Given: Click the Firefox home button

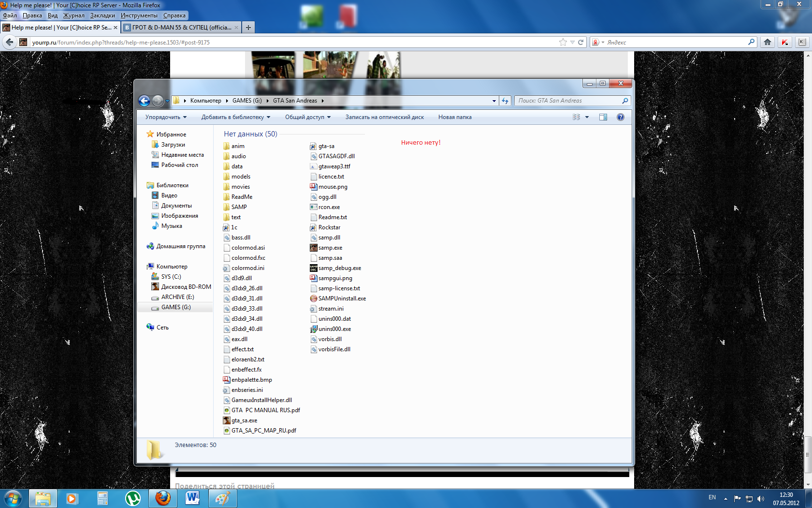Looking at the screenshot, I should [x=768, y=42].
